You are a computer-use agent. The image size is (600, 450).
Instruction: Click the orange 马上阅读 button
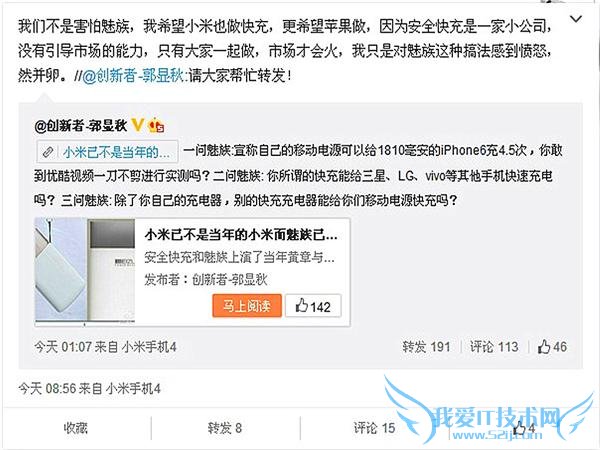pos(247,306)
